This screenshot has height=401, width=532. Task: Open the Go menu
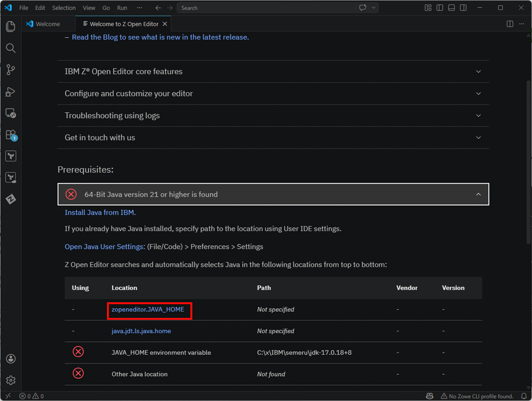click(106, 8)
